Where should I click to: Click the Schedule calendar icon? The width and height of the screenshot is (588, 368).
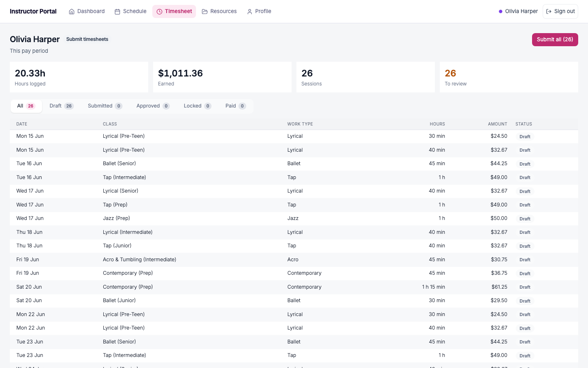coord(117,11)
